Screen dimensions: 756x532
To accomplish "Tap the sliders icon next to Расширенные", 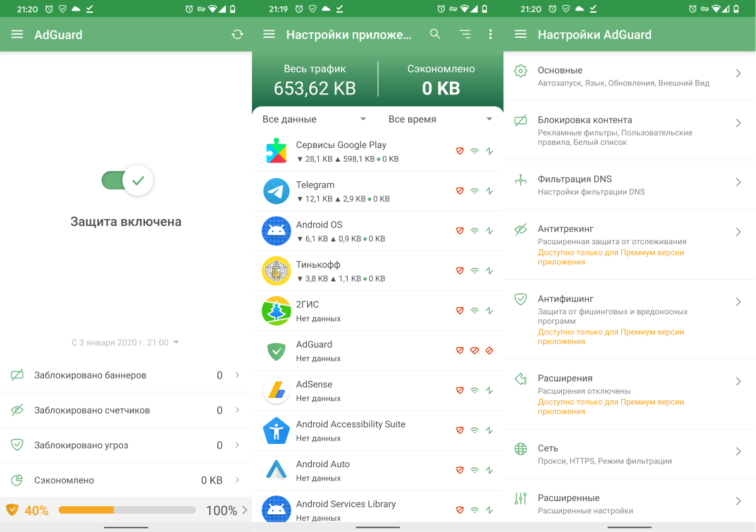I will tap(520, 499).
